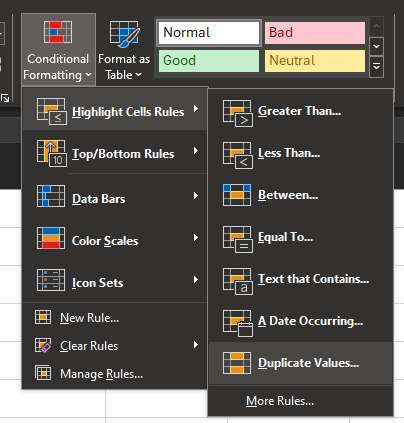The image size is (404, 423).
Task: Click the Clear Rules eraser icon
Action: click(x=43, y=345)
